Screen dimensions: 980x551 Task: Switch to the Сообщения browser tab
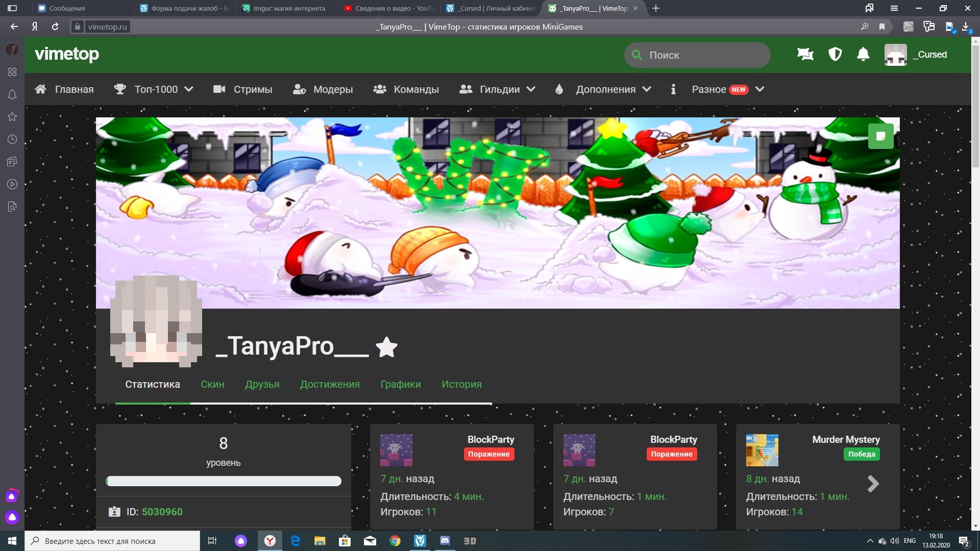(x=82, y=8)
